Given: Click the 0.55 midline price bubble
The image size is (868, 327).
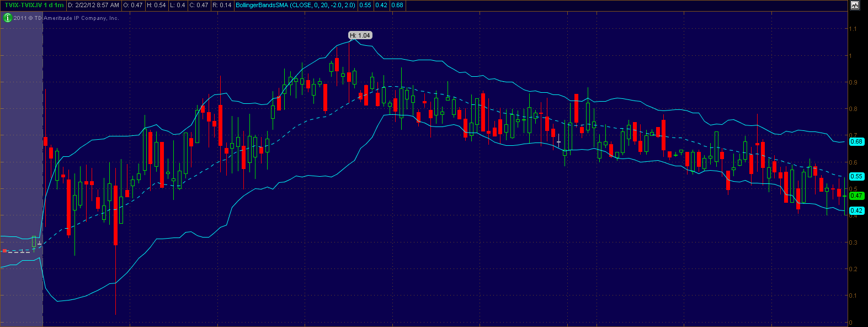Looking at the screenshot, I should (856, 176).
